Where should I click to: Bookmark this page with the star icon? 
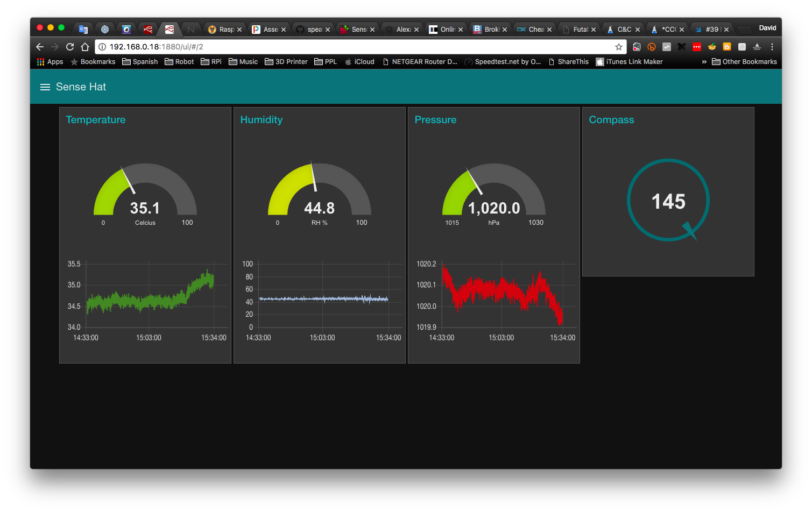[619, 47]
